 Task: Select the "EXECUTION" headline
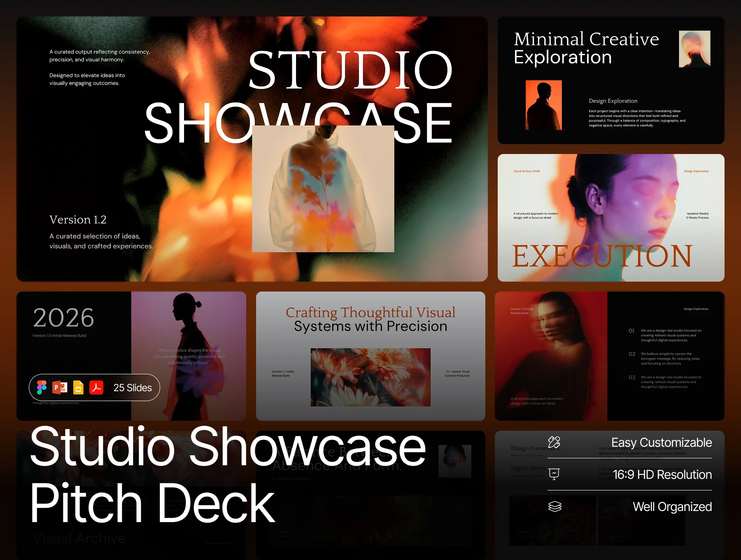(x=602, y=256)
